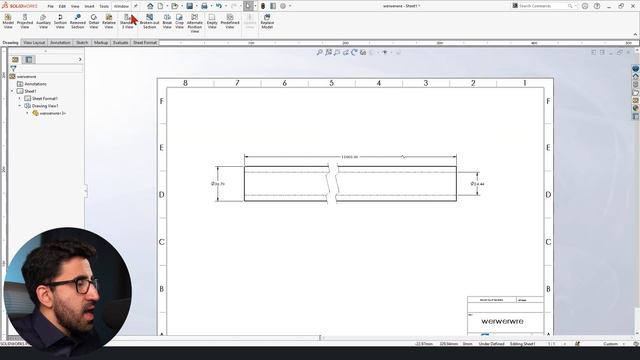
Task: Start the Section View tool
Action: (60, 21)
